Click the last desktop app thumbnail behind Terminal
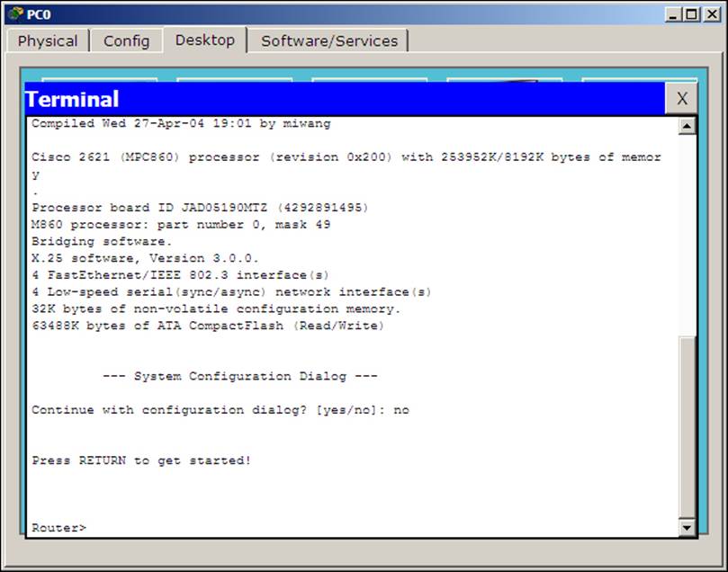 pyautogui.click(x=639, y=80)
